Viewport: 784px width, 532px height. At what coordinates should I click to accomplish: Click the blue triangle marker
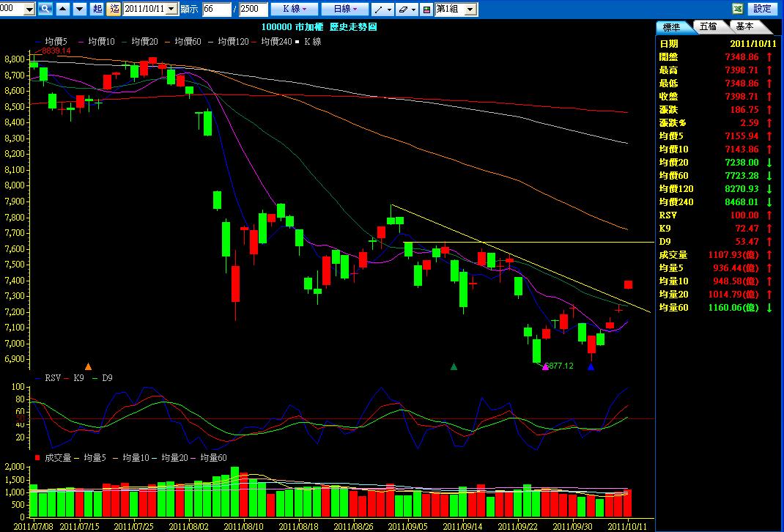coord(591,367)
